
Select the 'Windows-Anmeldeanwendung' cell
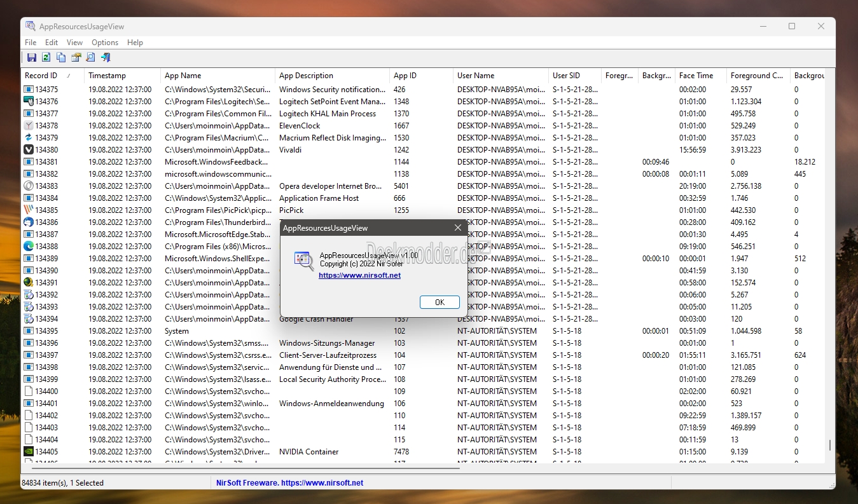(331, 404)
